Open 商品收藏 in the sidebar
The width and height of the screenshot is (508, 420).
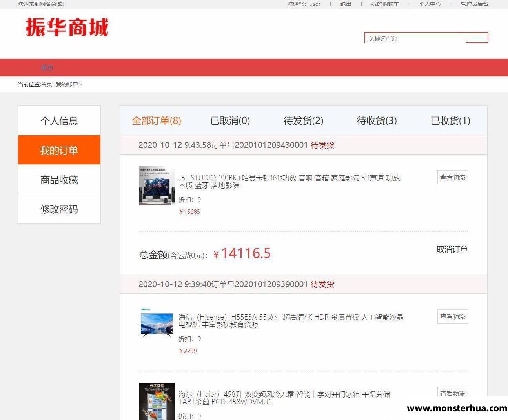(59, 179)
